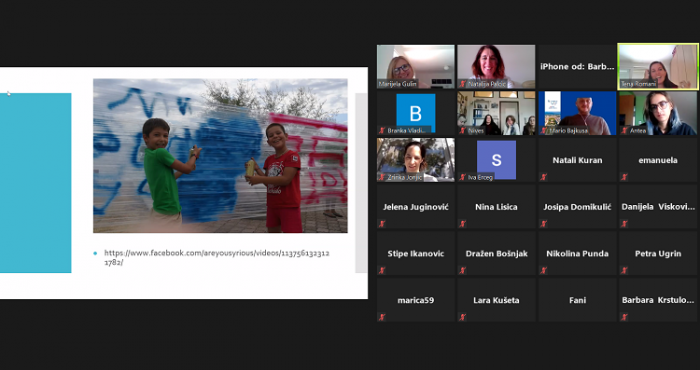The image size is (700, 370).
Task: Click the yellow-highlighted active speaker video tile
Action: (x=658, y=67)
